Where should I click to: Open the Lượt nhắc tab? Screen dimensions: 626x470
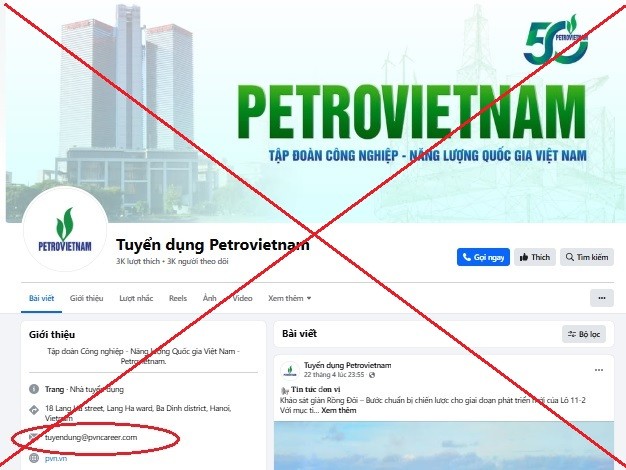point(136,298)
